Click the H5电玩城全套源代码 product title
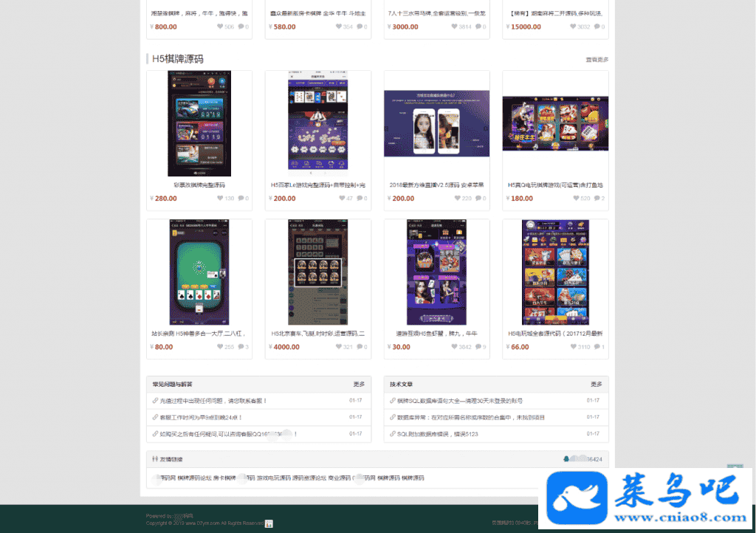Viewport: 756px width, 533px height. [555, 334]
